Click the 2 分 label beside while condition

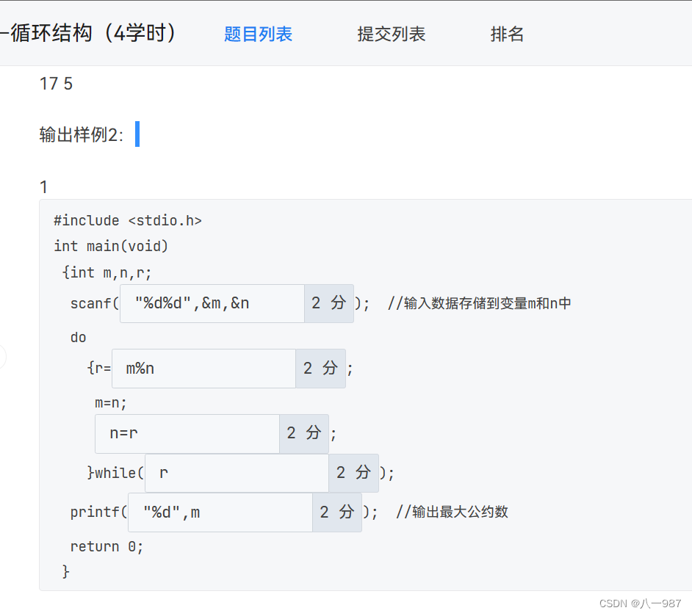[x=353, y=473]
